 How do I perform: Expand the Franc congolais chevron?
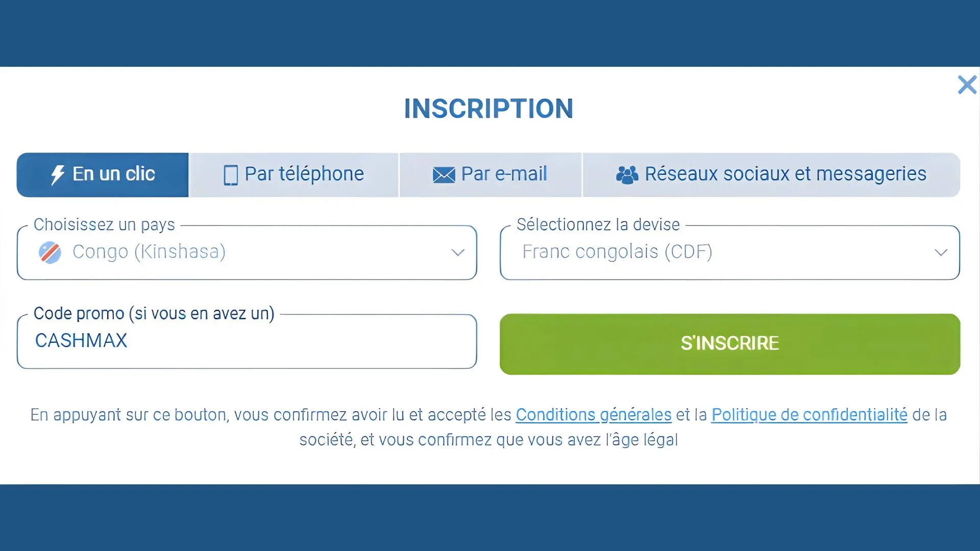pyautogui.click(x=941, y=252)
